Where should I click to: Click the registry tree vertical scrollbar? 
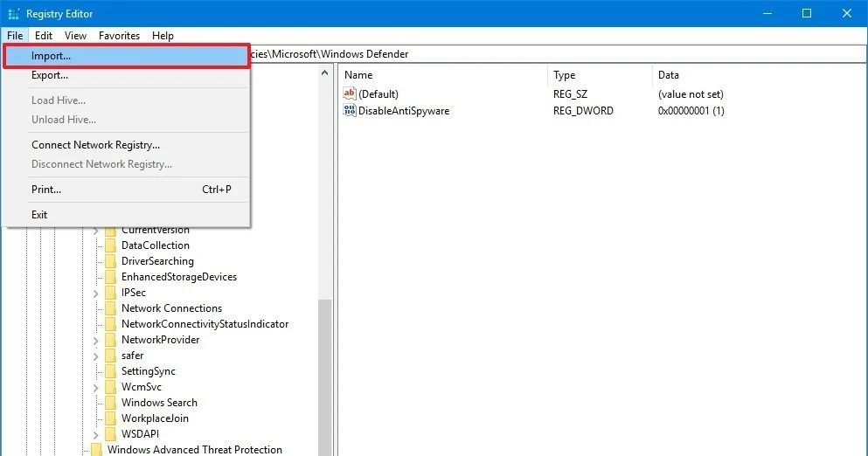325,367
